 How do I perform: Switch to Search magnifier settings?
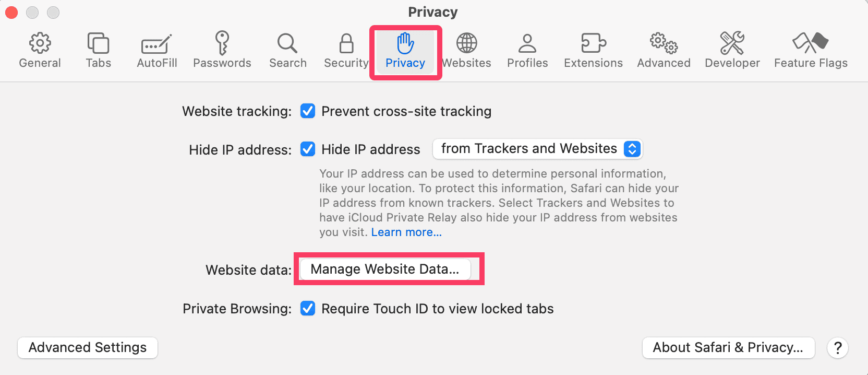(x=287, y=44)
